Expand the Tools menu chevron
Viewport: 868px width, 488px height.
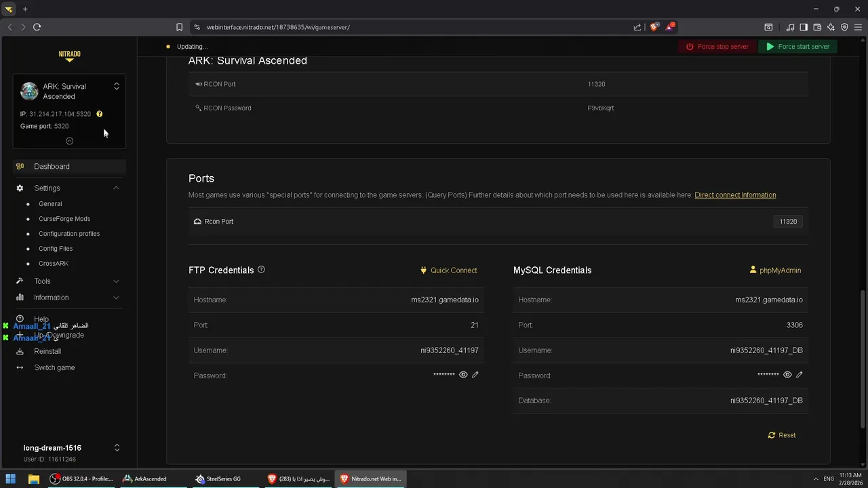click(116, 281)
